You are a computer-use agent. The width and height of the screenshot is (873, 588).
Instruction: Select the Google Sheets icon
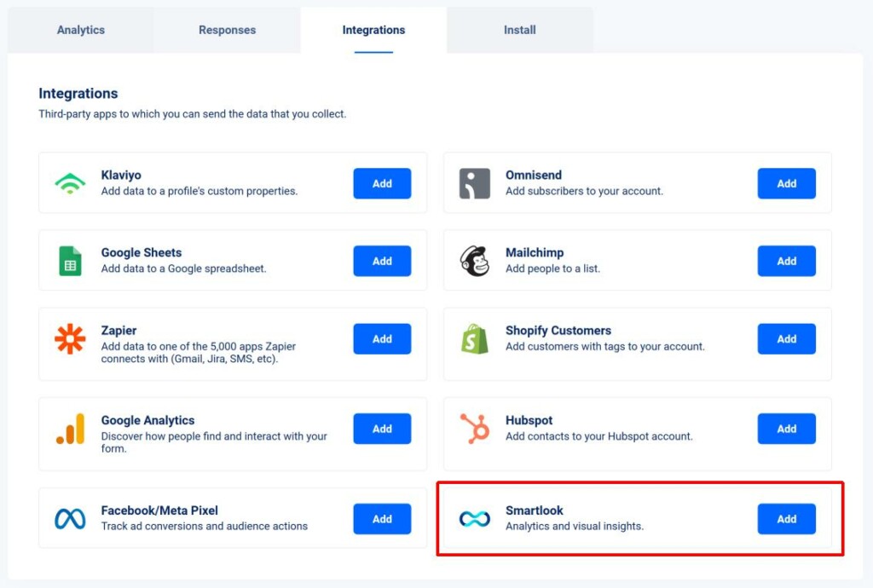(70, 261)
